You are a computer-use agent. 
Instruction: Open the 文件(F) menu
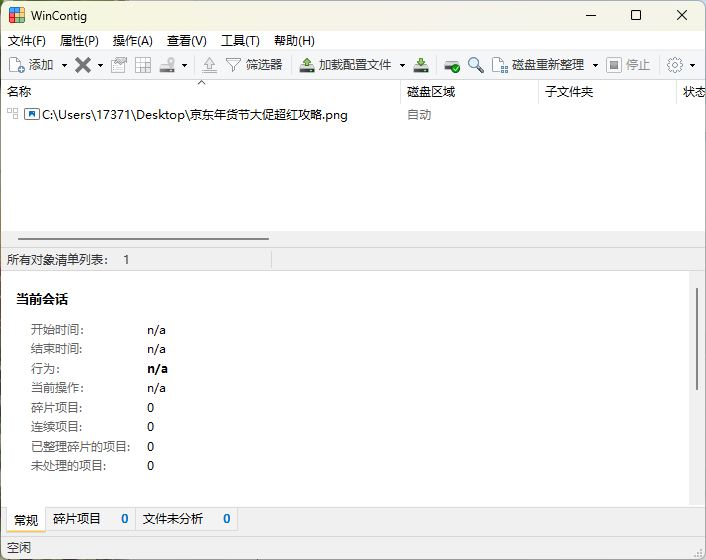pyautogui.click(x=27, y=41)
